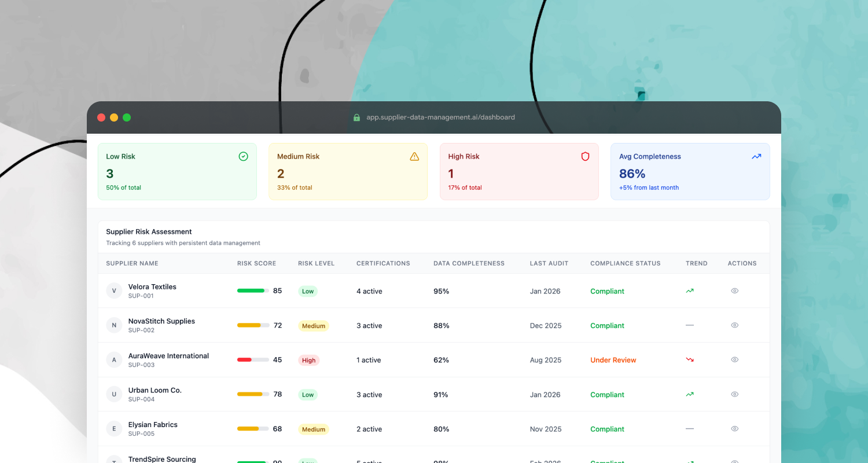868x463 pixels.
Task: Click the Actions column header
Action: [x=742, y=263]
